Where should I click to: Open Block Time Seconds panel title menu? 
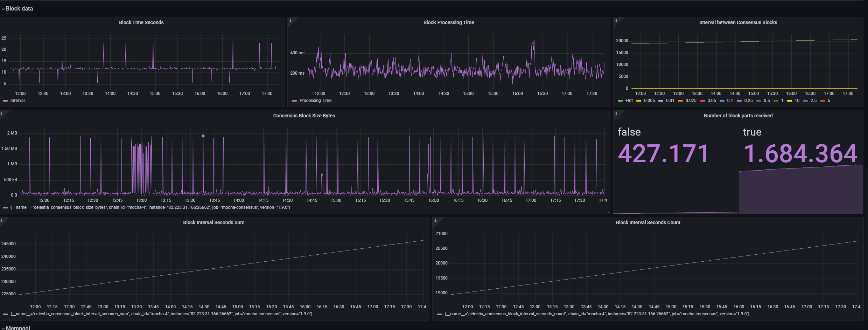point(141,22)
